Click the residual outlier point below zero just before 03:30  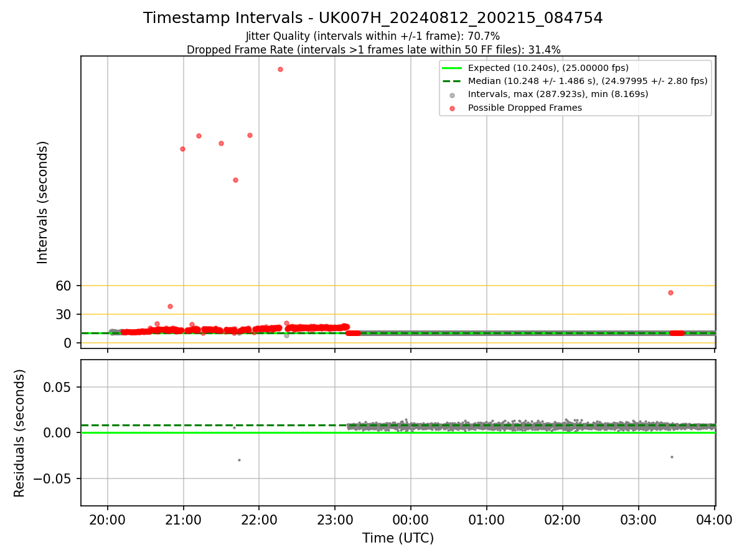pos(672,457)
